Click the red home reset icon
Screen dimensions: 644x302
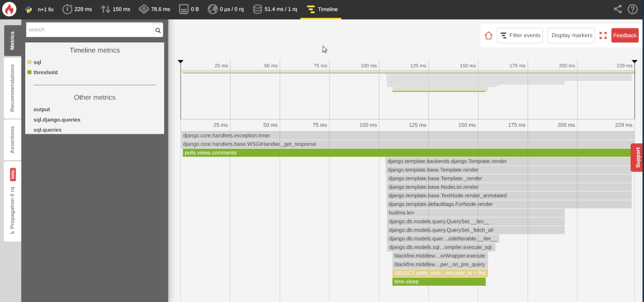(x=488, y=35)
